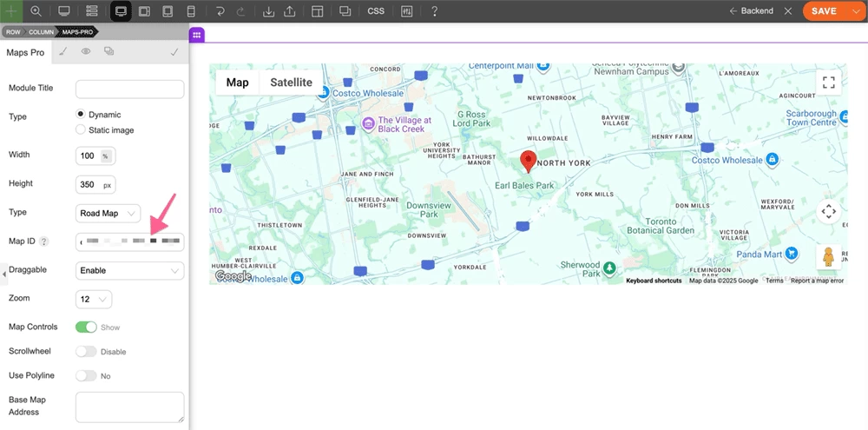Change the Height px unit

point(107,185)
